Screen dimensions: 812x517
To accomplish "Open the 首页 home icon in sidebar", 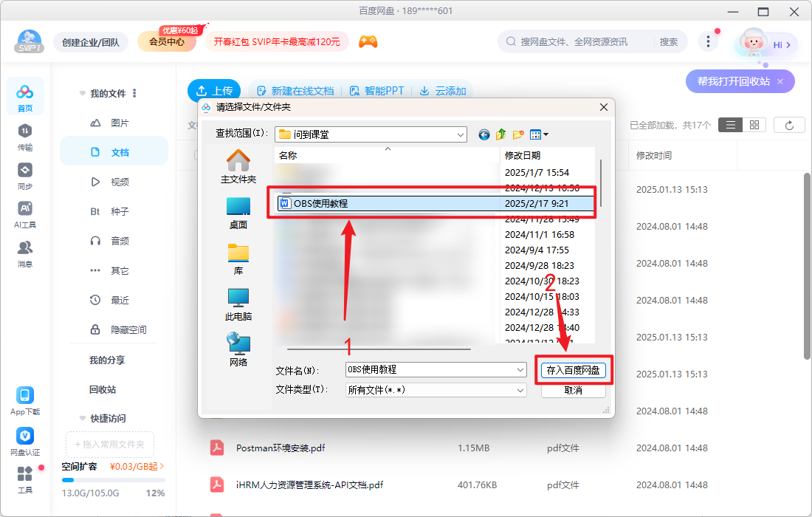I will (25, 97).
